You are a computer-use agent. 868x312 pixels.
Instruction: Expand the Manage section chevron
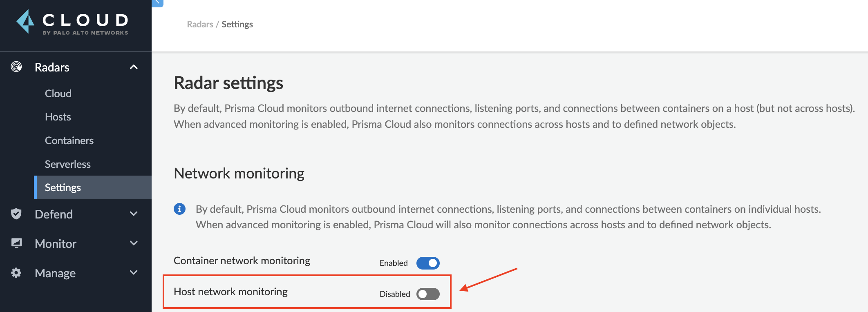pos(134,272)
